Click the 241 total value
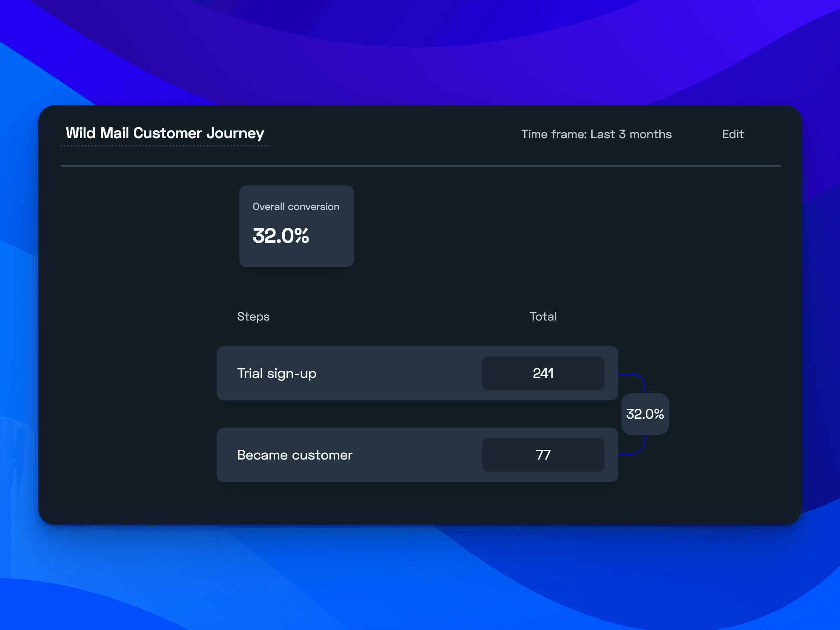This screenshot has height=630, width=840. pos(543,373)
